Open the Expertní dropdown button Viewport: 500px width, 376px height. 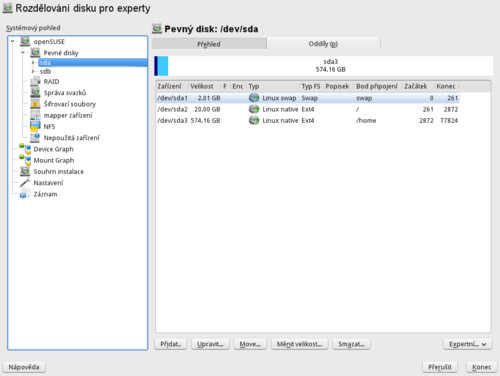click(x=468, y=344)
